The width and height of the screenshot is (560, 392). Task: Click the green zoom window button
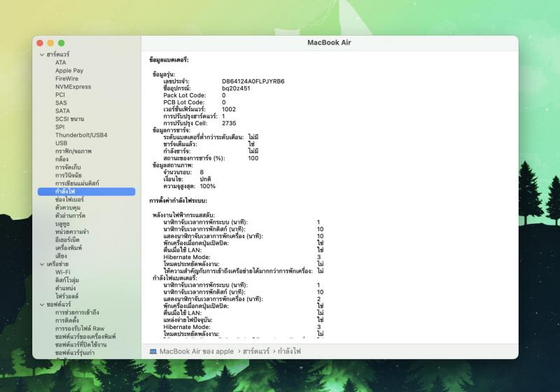tap(62, 43)
